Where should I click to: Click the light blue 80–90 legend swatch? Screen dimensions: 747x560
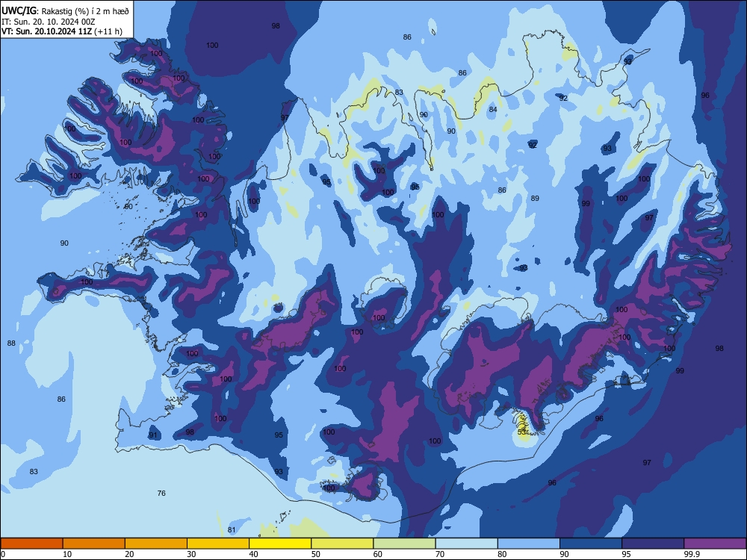(529, 544)
